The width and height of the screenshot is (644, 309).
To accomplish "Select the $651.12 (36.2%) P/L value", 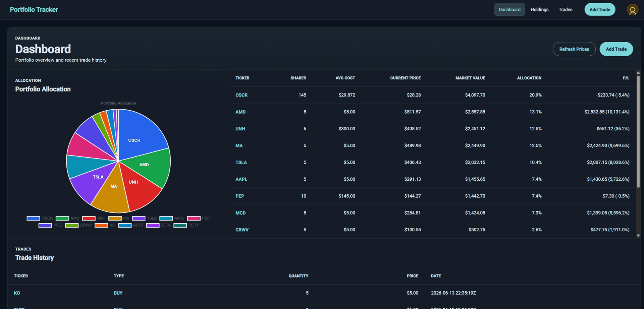I will (613, 129).
